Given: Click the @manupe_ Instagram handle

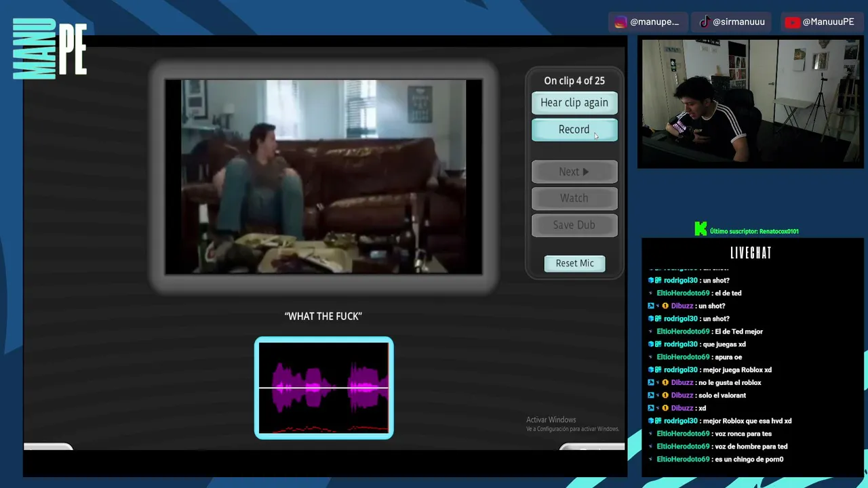Looking at the screenshot, I should click(654, 22).
